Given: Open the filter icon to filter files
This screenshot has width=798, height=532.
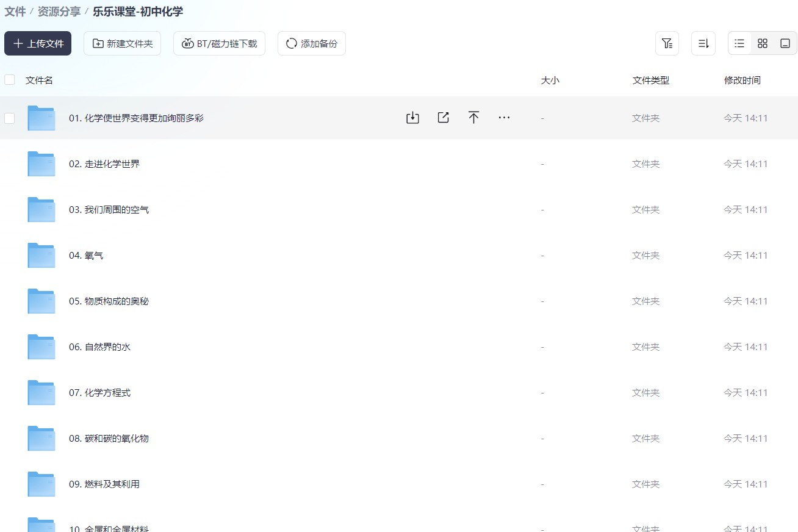Looking at the screenshot, I should point(667,43).
